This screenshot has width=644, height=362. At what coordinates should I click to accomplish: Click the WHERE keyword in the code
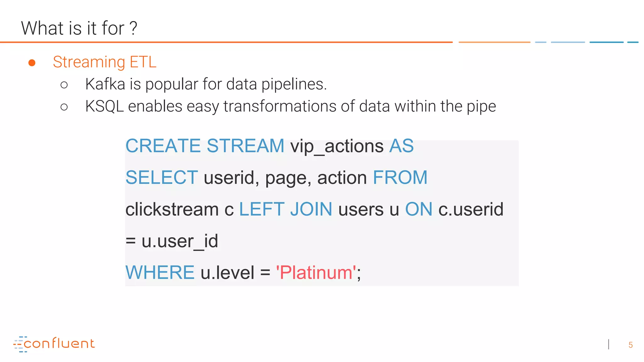[160, 272]
